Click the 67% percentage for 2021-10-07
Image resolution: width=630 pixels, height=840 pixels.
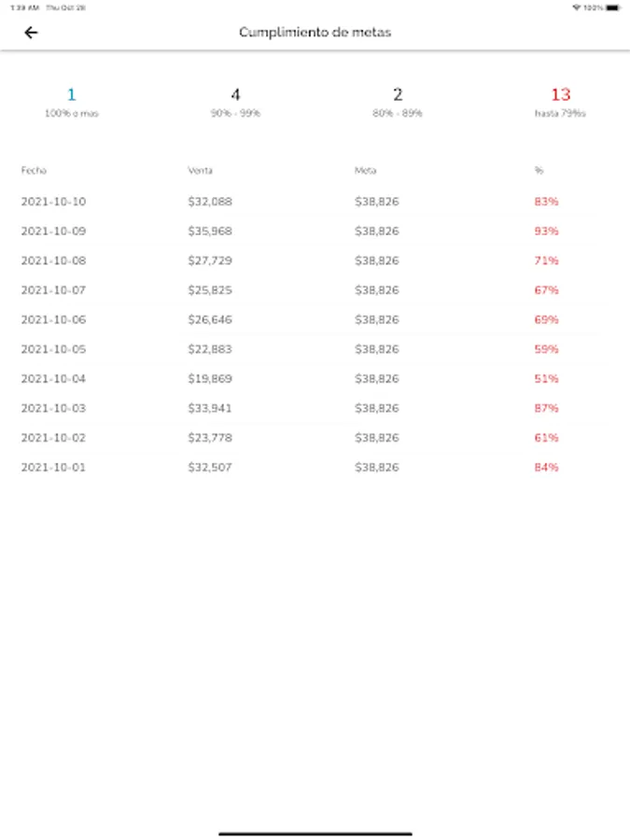click(x=546, y=290)
